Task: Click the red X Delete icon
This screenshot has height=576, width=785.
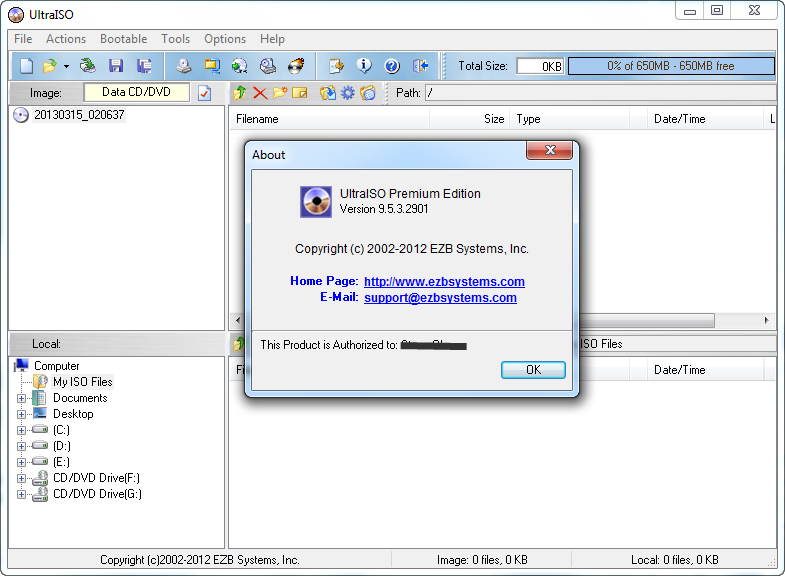Action: point(260,93)
